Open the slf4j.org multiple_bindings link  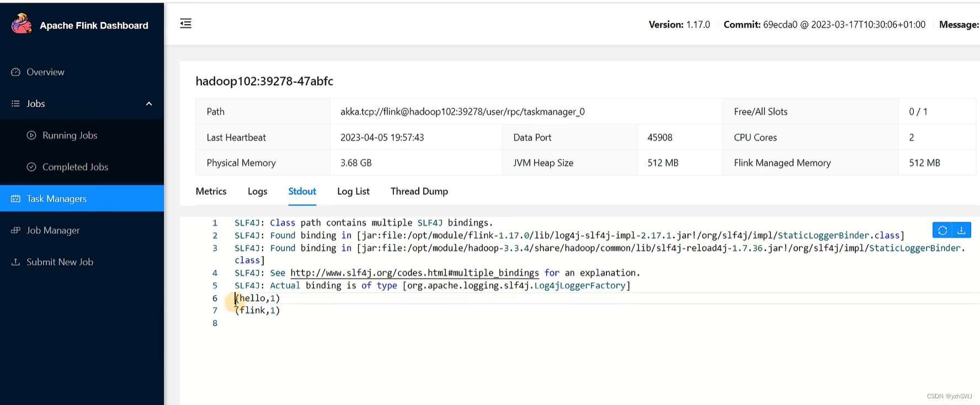[414, 273]
